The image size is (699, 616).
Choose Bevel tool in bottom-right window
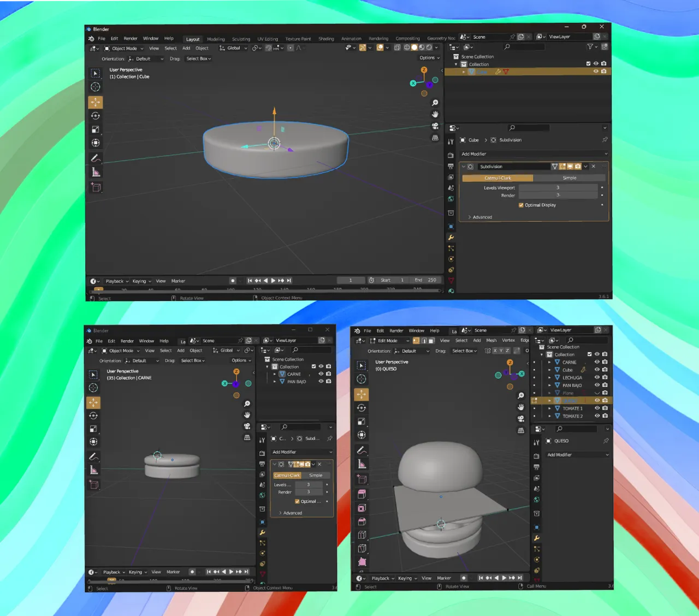click(362, 521)
